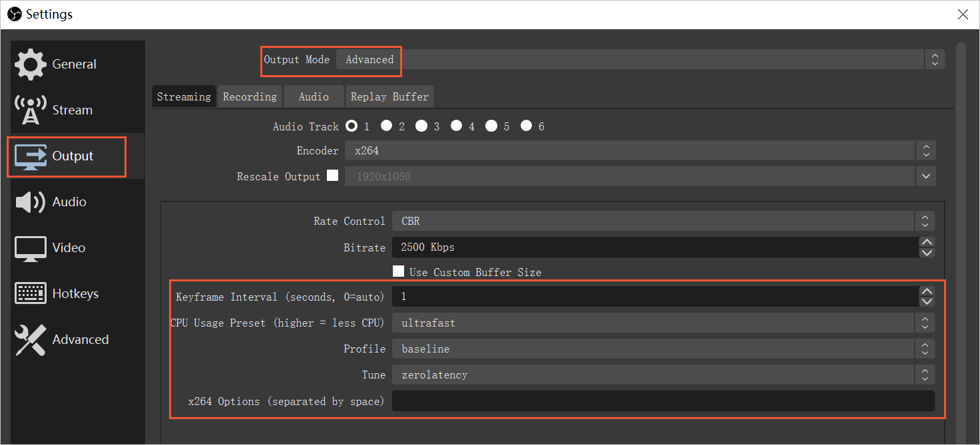Image resolution: width=980 pixels, height=445 pixels.
Task: Open the Hotkeys keyboard icon
Action: pos(31,293)
